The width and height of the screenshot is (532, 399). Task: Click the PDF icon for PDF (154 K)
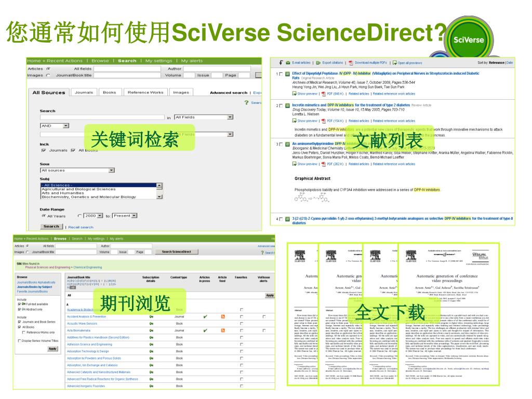(324, 121)
